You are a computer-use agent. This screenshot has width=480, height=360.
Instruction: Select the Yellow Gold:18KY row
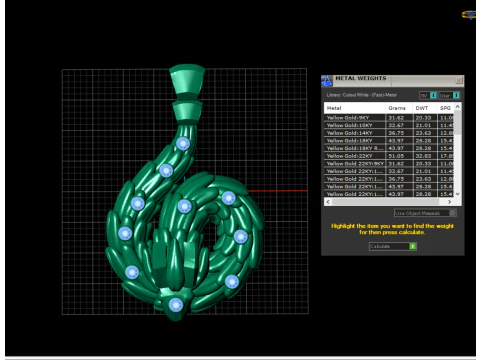389,141
